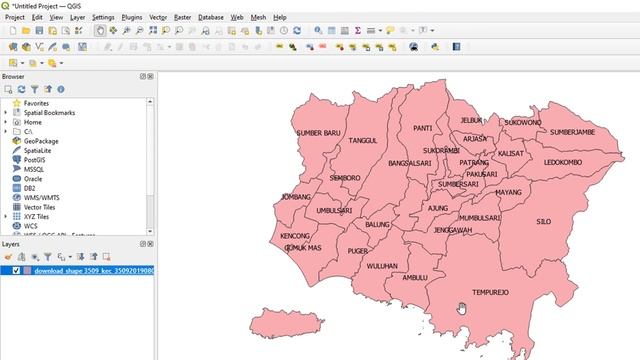Click the Temporal Controller clock icon
This screenshot has height=360, width=640.
[x=284, y=31]
